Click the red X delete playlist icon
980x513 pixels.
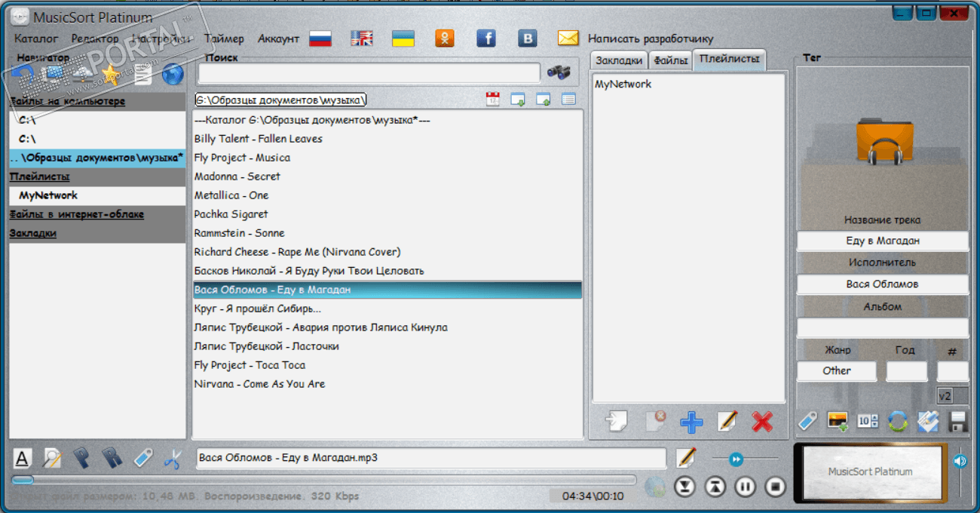[x=762, y=421]
